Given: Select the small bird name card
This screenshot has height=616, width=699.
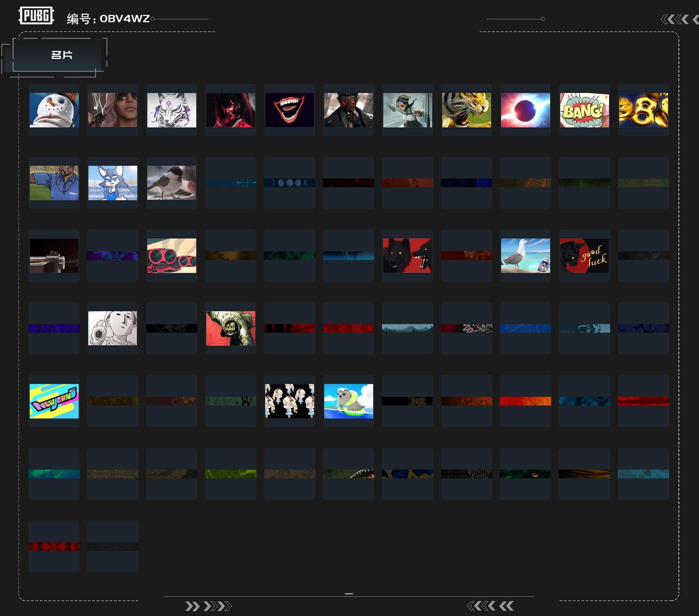Looking at the screenshot, I should click(171, 183).
